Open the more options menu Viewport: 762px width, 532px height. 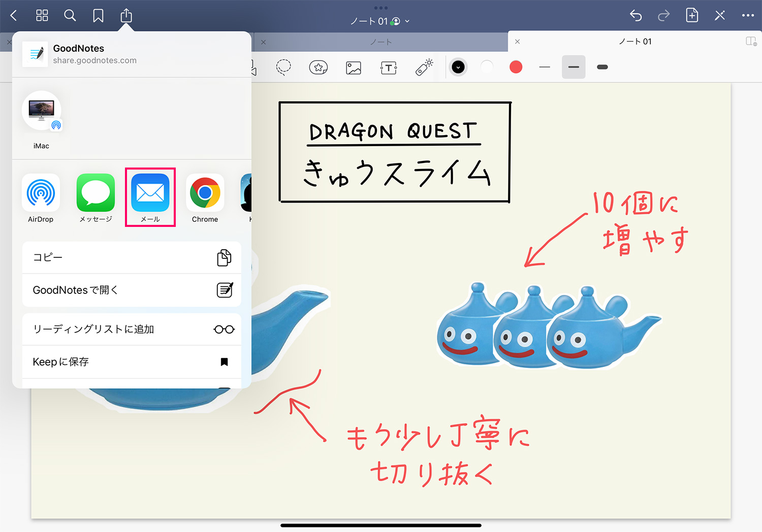(748, 16)
